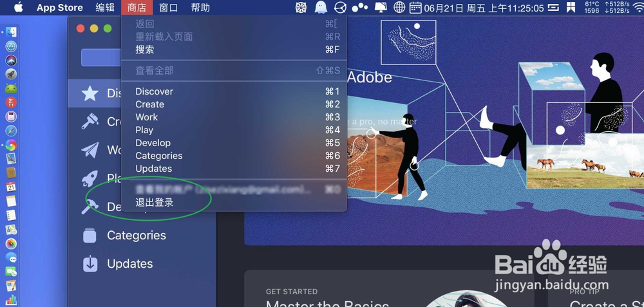644x307 pixels.
Task: Click the Develop hammer sidebar icon
Action: tap(89, 207)
